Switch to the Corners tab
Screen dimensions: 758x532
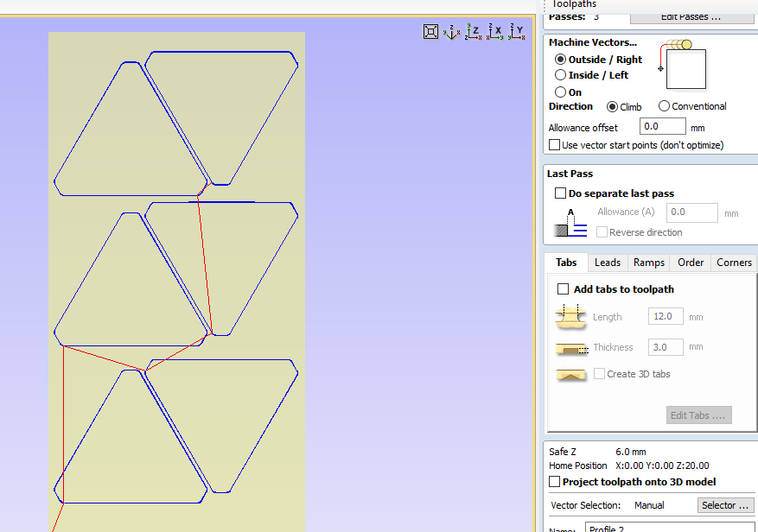pyautogui.click(x=734, y=263)
